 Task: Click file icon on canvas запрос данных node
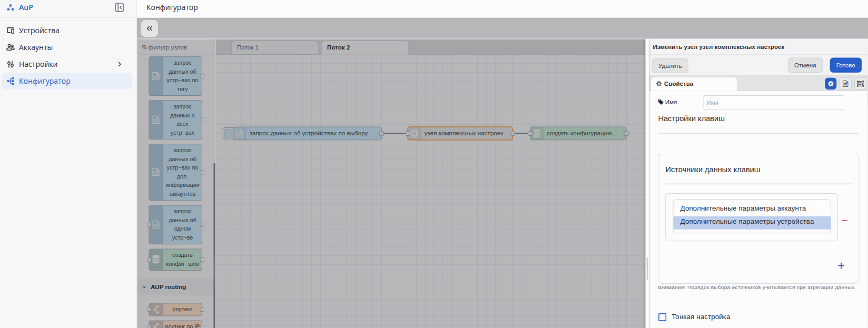[240, 134]
